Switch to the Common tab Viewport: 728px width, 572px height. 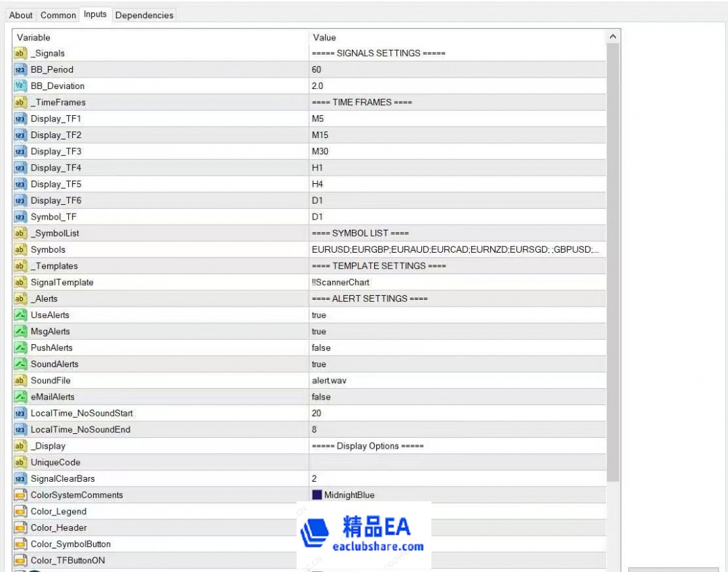(58, 15)
